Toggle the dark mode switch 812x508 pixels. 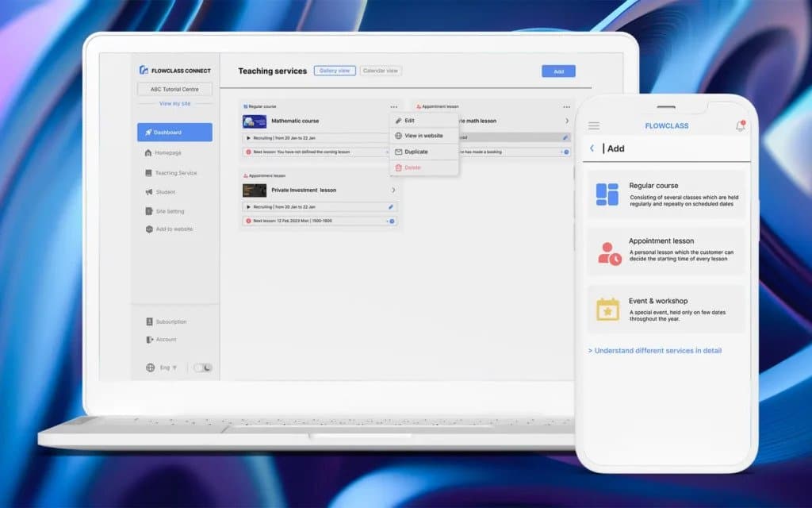203,368
